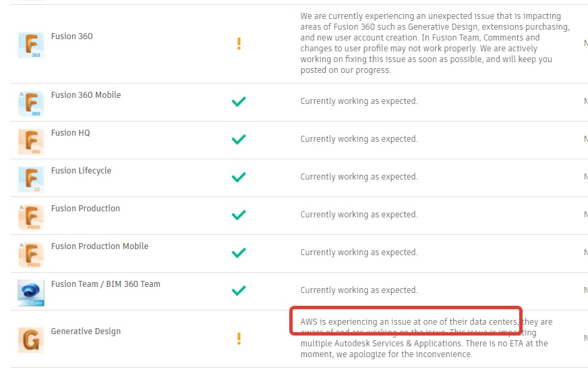
Task: Click the Fusion Team / BIM 360 Team checkmark
Action: 239,290
